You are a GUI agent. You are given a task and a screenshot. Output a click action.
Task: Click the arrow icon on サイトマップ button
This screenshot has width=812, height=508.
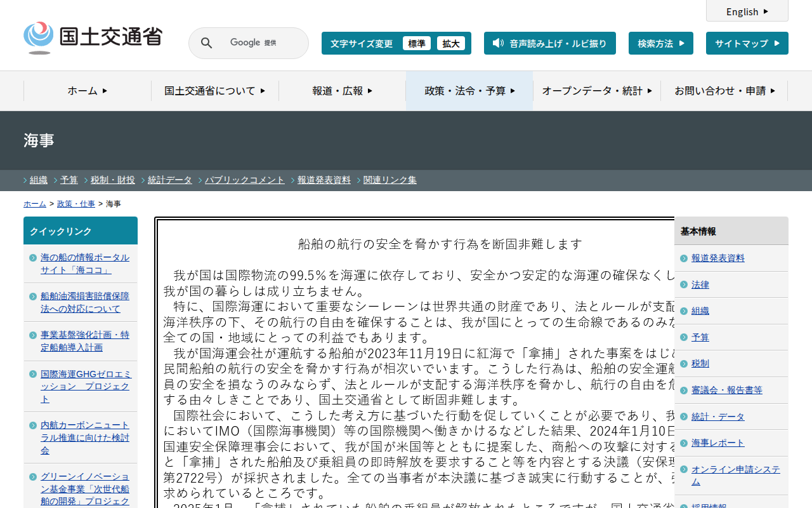click(x=776, y=43)
